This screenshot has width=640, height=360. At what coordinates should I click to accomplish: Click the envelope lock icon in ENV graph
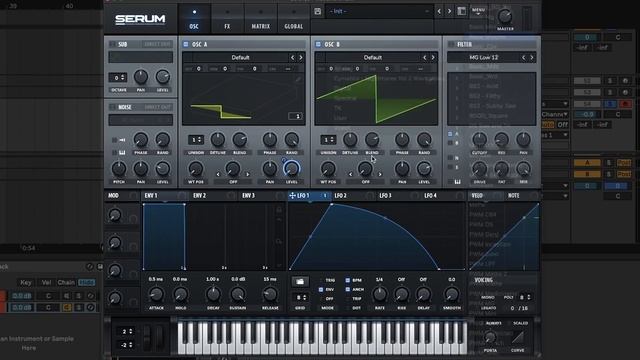(279, 210)
